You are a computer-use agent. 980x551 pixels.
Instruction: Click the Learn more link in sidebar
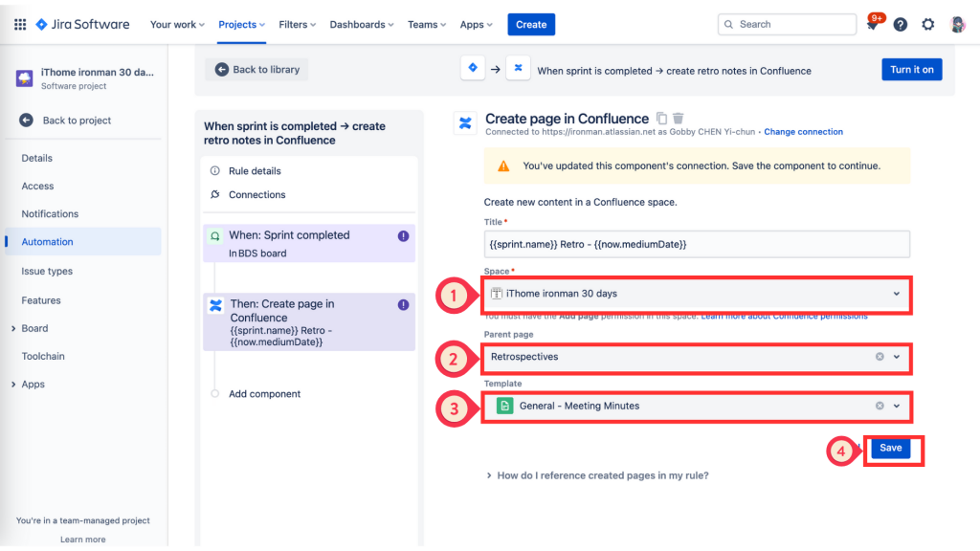(x=83, y=540)
